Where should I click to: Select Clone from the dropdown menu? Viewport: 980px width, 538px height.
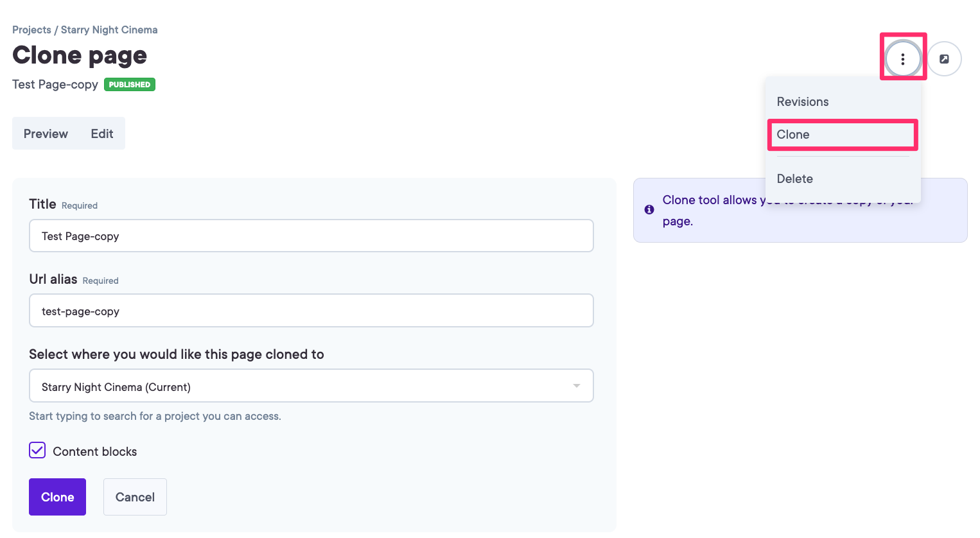coord(793,135)
